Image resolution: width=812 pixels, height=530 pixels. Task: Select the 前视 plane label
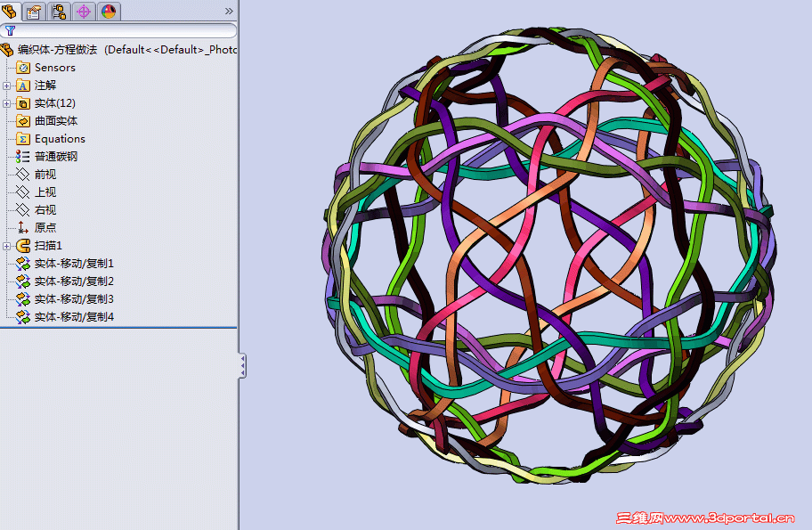pos(45,175)
